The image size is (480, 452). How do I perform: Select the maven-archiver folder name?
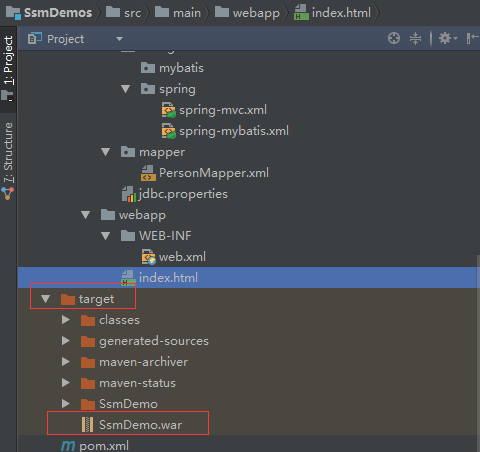tap(143, 362)
